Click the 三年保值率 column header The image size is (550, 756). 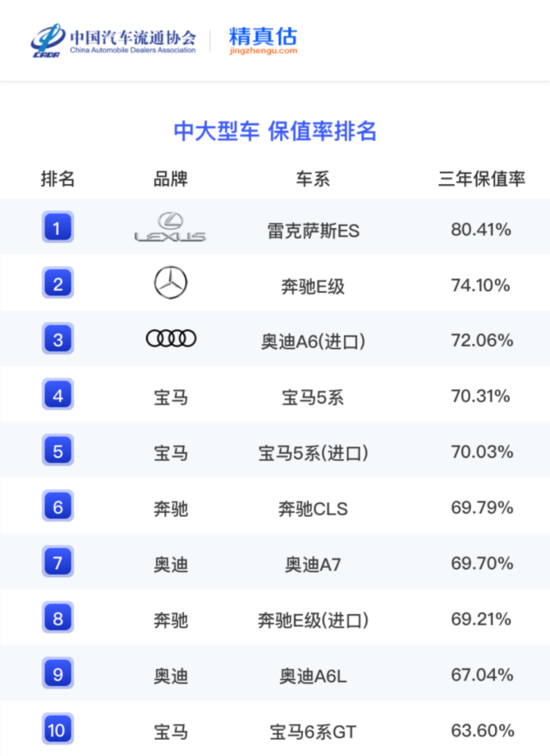click(x=481, y=179)
